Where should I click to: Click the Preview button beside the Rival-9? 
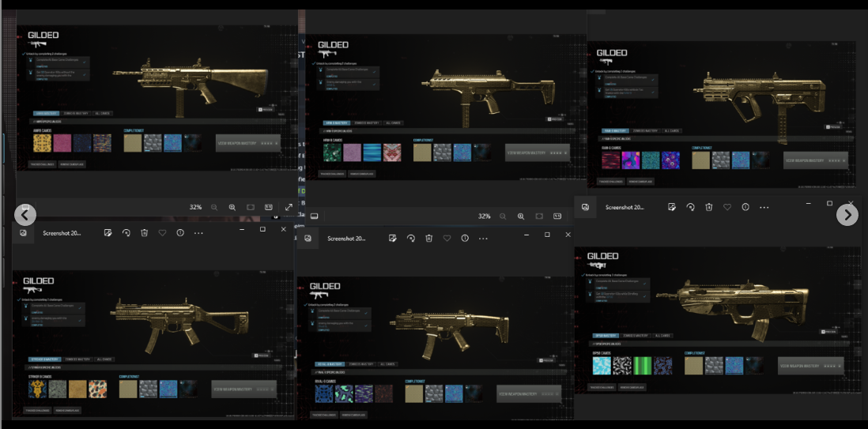pyautogui.click(x=545, y=359)
